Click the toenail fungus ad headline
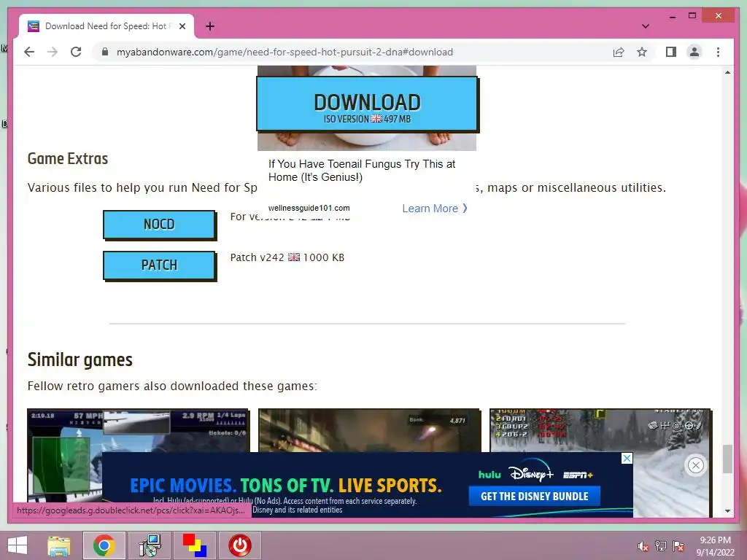Screen dimensions: 747x560 (362, 171)
